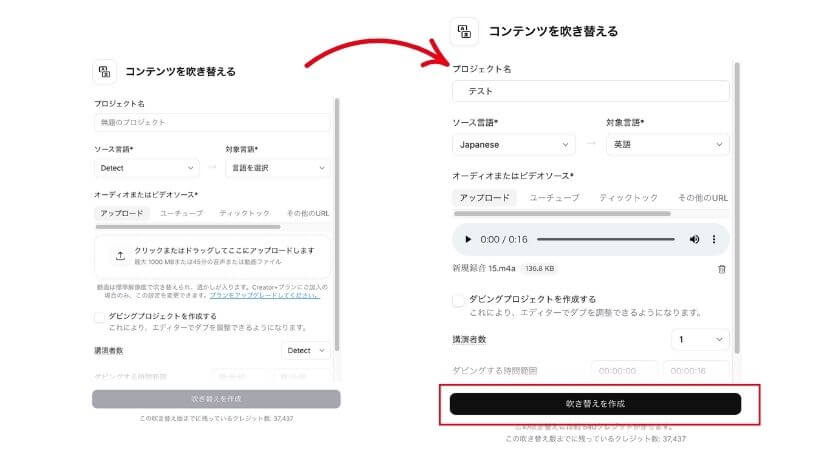This screenshot has width=830, height=450.
Task: Click the dubbing icon beside the left title
Action: coord(105,71)
